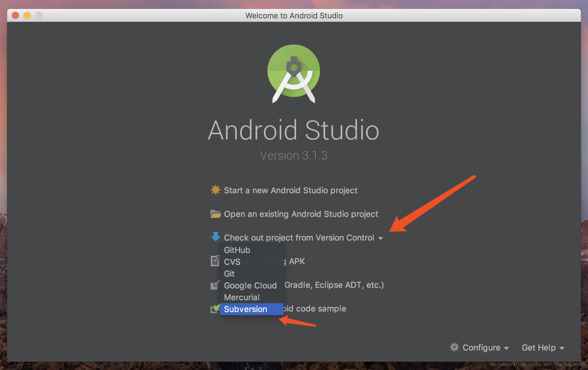Choose GitHub from checkout menu
Viewport: 588px width, 370px height.
[x=252, y=250]
